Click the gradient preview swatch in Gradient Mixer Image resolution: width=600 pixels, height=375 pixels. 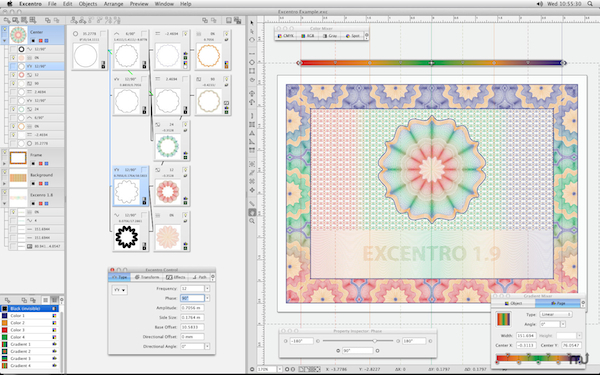503,319
